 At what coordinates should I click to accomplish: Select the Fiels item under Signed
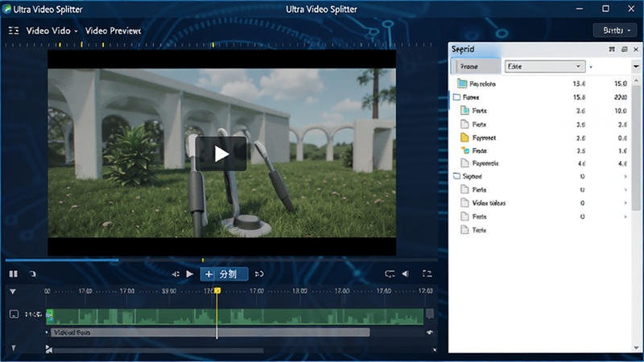tap(542, 190)
